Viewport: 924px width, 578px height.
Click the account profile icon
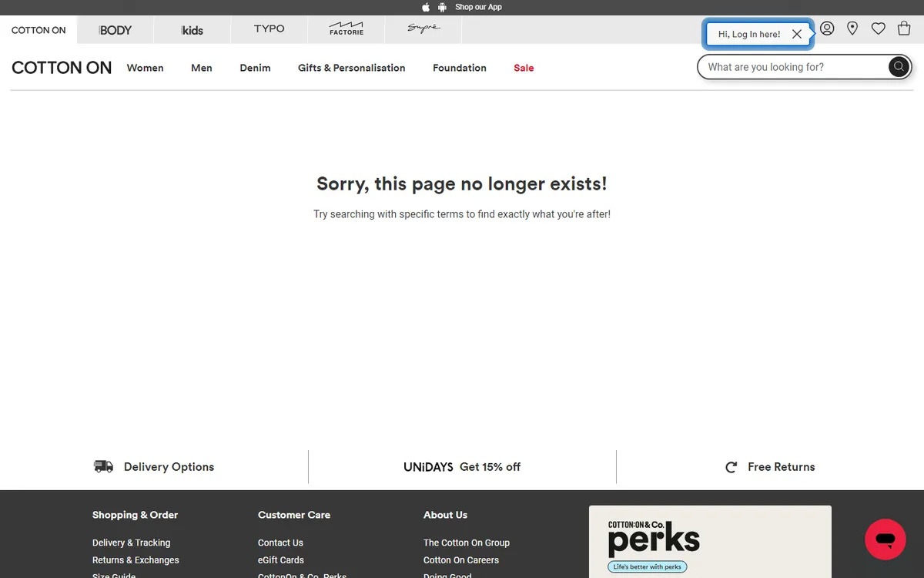827,29
